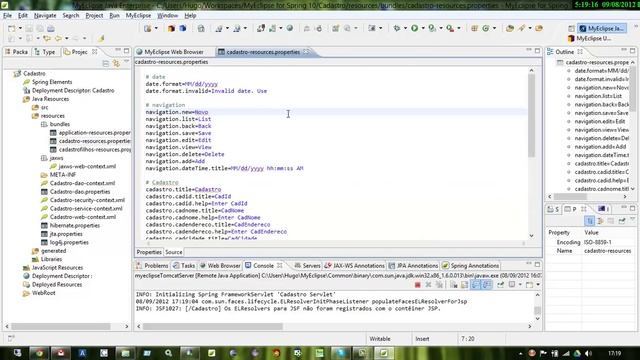
Task: Switch to Source editor tab at bottom
Action: [173, 252]
